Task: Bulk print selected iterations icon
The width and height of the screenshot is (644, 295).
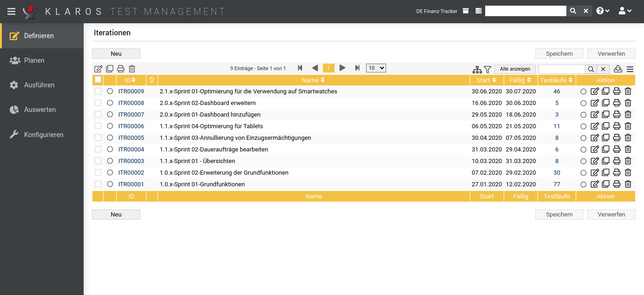Action: (121, 69)
